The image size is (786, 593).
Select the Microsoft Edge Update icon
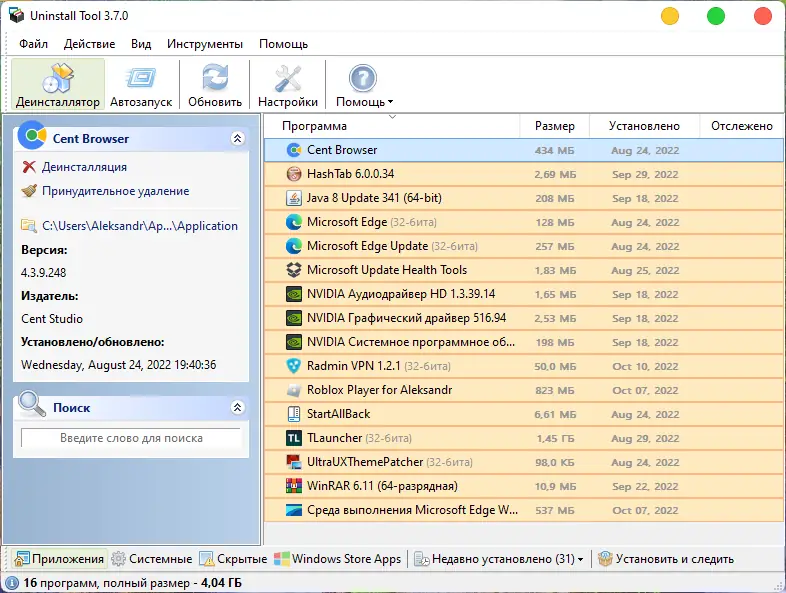coord(294,246)
